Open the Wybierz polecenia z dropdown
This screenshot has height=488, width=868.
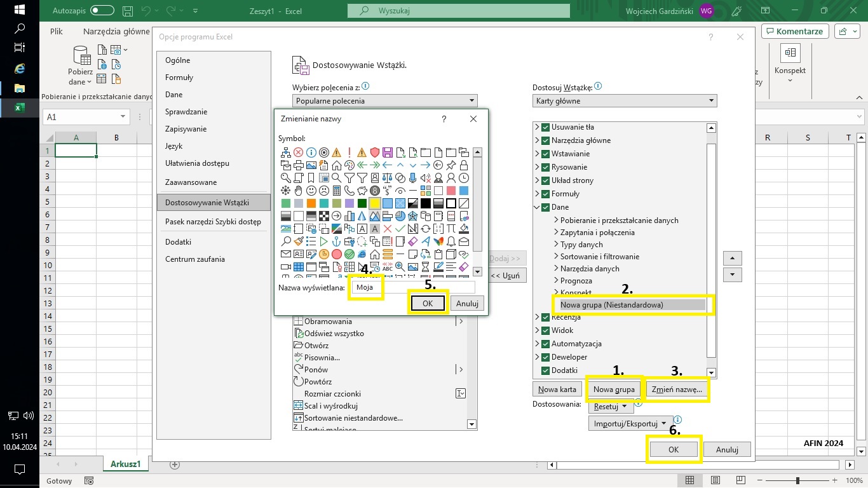tap(384, 100)
